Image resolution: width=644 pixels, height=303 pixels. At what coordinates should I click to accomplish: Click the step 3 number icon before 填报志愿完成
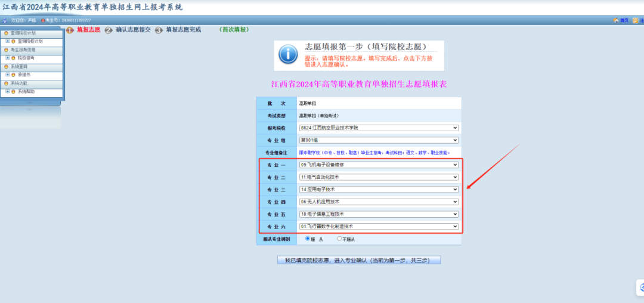[159, 30]
